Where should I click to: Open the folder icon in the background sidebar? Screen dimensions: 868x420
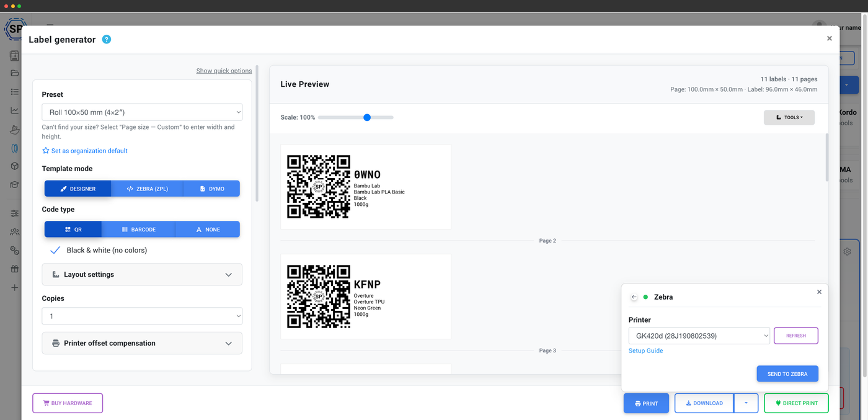[15, 73]
